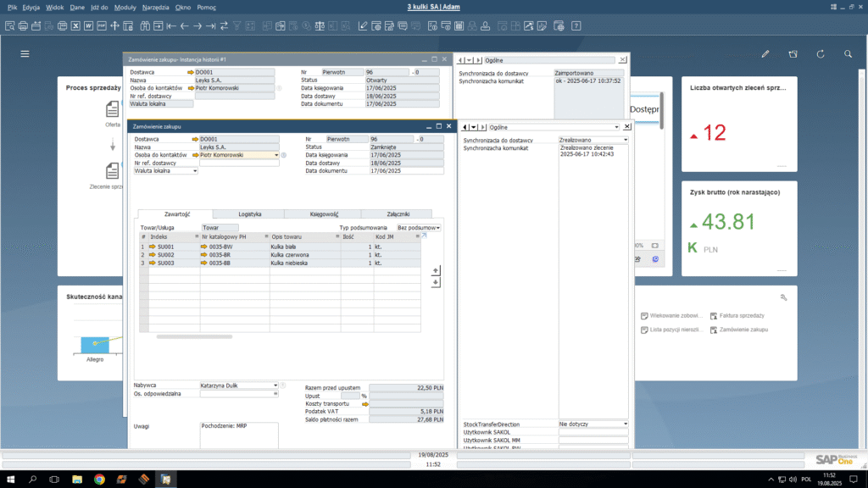Click the scales icon in the toolbar
The width and height of the screenshot is (868, 488).
pyautogui.click(x=320, y=26)
